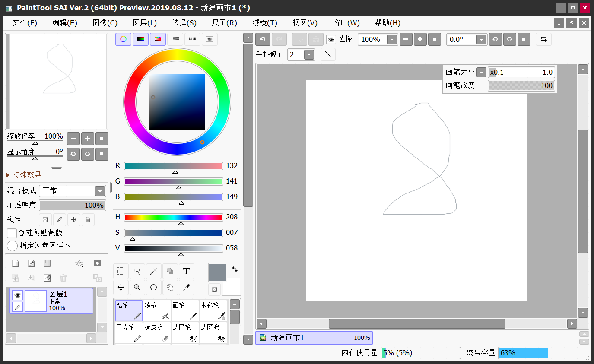The height and width of the screenshot is (364, 594).
Task: Select the Text tool
Action: [x=186, y=271]
